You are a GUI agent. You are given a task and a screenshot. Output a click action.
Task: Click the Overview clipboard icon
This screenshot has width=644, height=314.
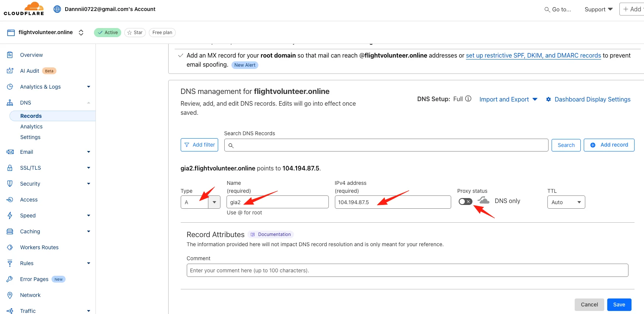(10, 55)
